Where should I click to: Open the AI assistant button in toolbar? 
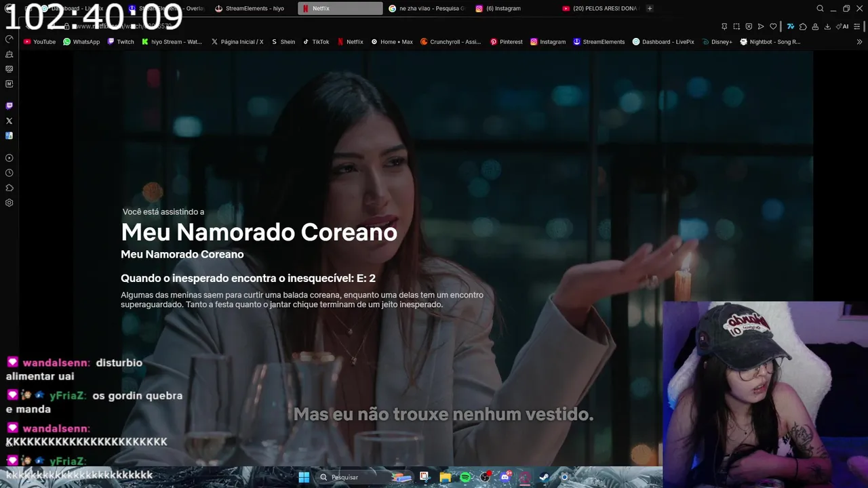pos(844,26)
